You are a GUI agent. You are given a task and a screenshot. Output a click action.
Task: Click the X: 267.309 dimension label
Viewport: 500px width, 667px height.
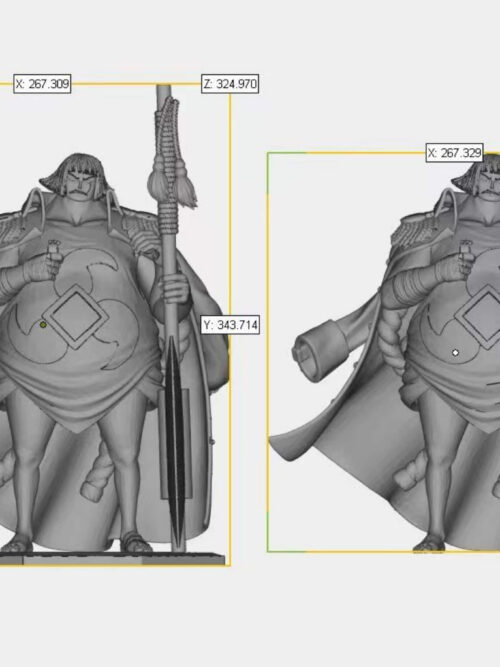[x=42, y=84]
